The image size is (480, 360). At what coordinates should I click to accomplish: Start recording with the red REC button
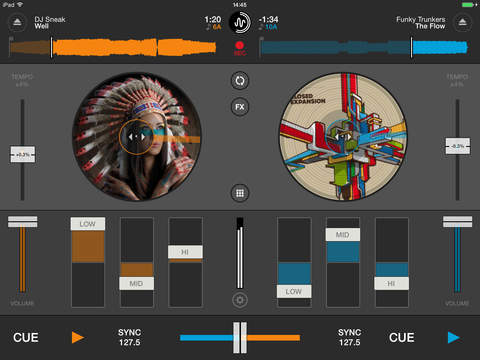(x=240, y=49)
